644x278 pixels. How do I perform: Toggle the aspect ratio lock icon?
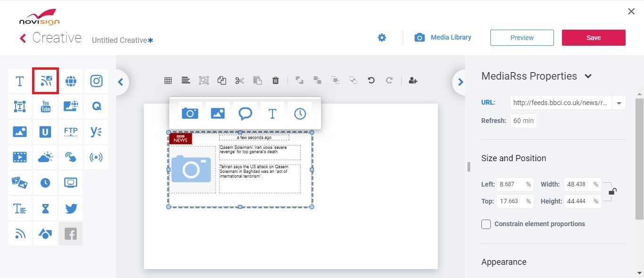pyautogui.click(x=612, y=191)
